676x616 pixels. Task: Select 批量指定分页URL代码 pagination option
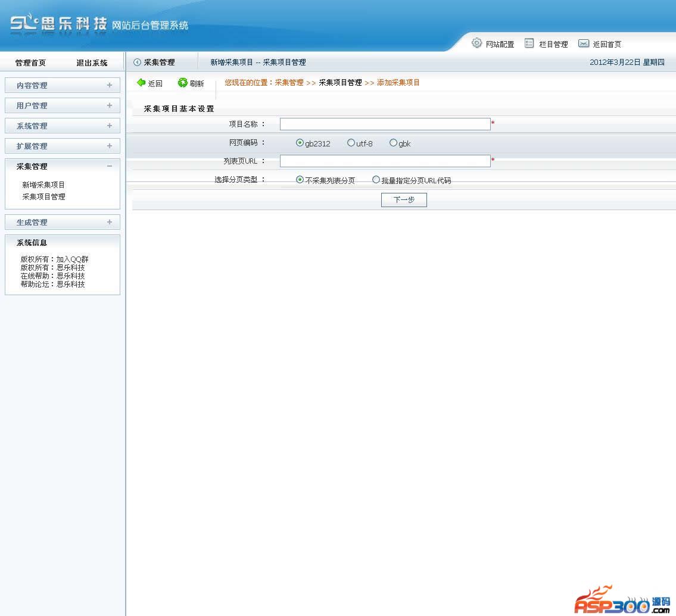pos(376,180)
